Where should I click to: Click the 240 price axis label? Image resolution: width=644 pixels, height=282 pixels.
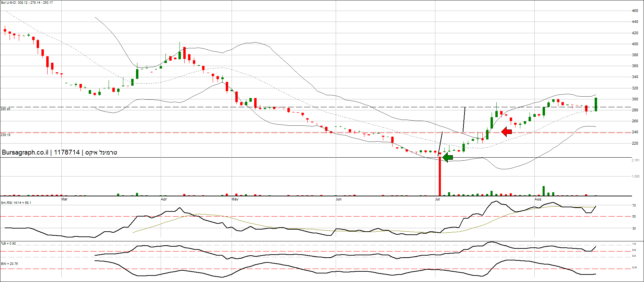click(635, 132)
